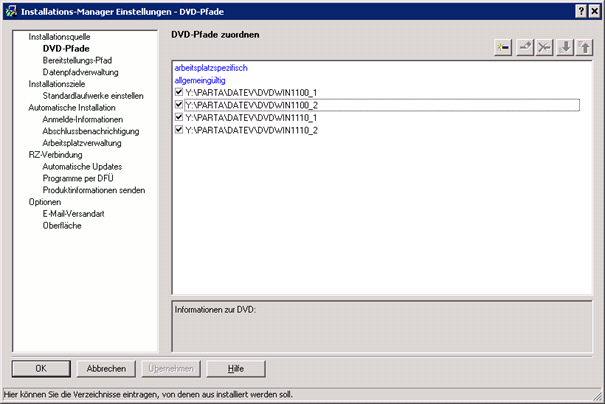
Task: Disable the DVDWIN1110_1 path checkbox
Action: pyautogui.click(x=179, y=117)
